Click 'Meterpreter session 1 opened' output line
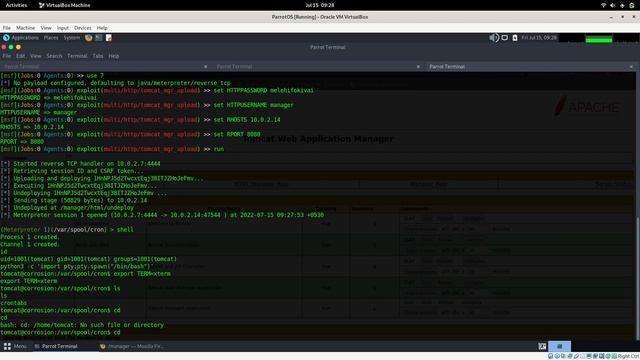The width and height of the screenshot is (640, 360). pos(162,215)
